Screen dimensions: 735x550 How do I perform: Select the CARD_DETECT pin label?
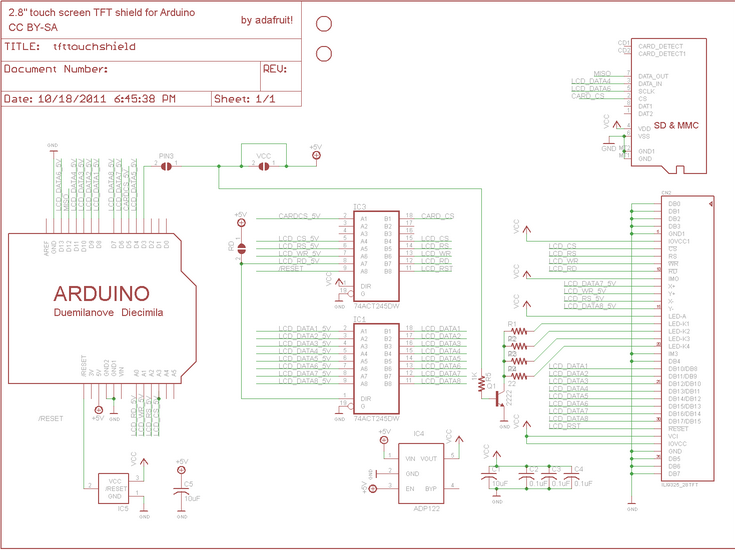[x=660, y=46]
